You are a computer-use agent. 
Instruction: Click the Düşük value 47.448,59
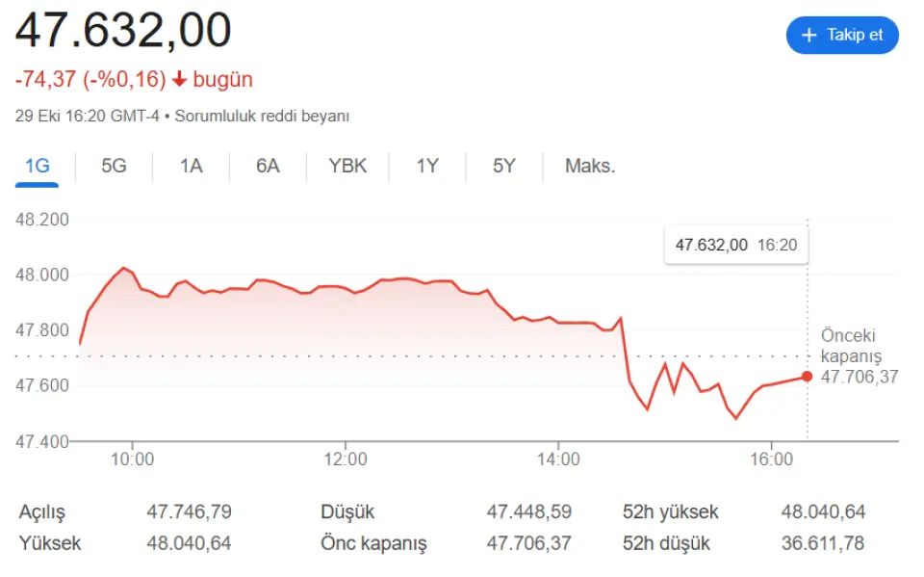tap(528, 512)
